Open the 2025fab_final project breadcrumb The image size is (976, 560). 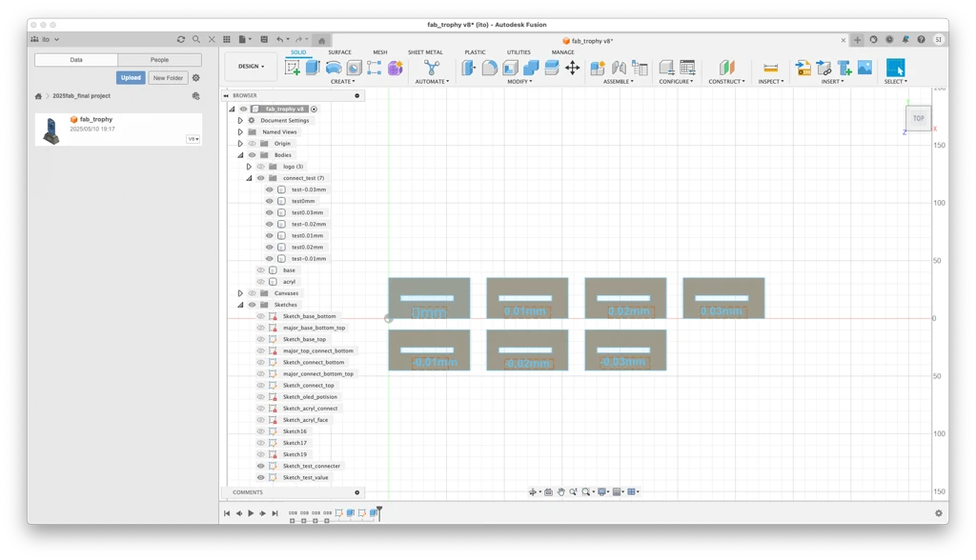point(82,96)
